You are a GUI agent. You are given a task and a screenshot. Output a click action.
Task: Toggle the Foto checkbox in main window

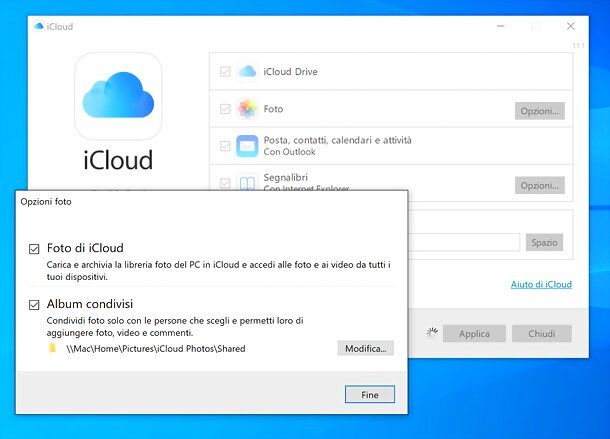(225, 109)
